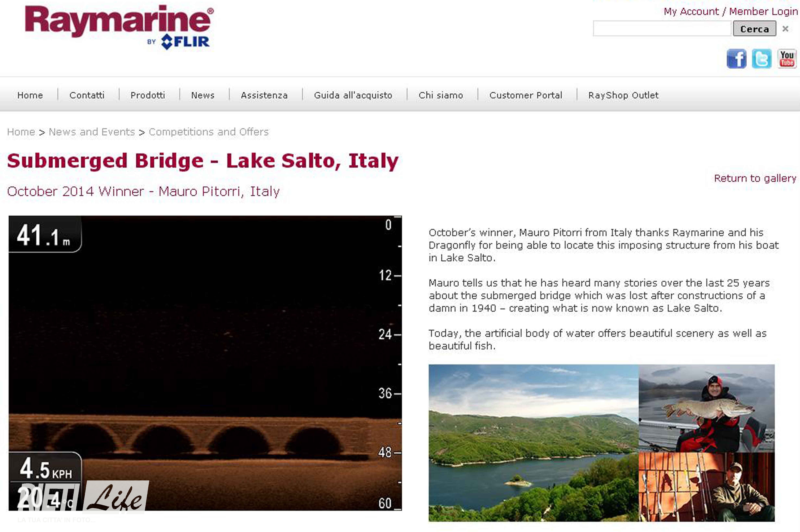Open the Contatti menu item
This screenshot has height=532, width=800.
(87, 95)
